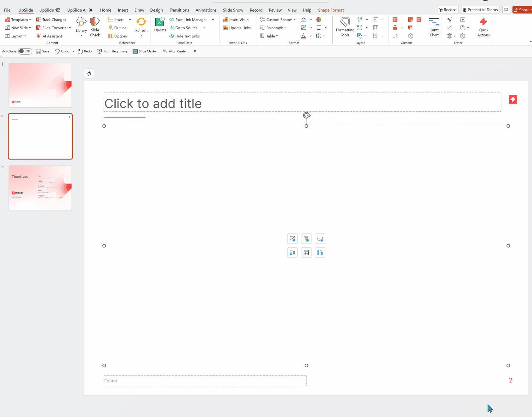Open the Transitions tab
This screenshot has height=417, width=532.
[179, 10]
